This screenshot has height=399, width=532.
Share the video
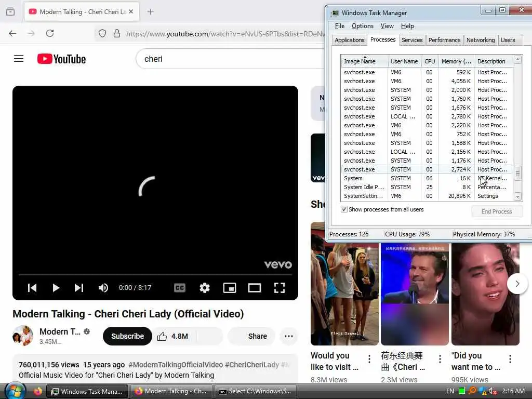tap(251, 336)
